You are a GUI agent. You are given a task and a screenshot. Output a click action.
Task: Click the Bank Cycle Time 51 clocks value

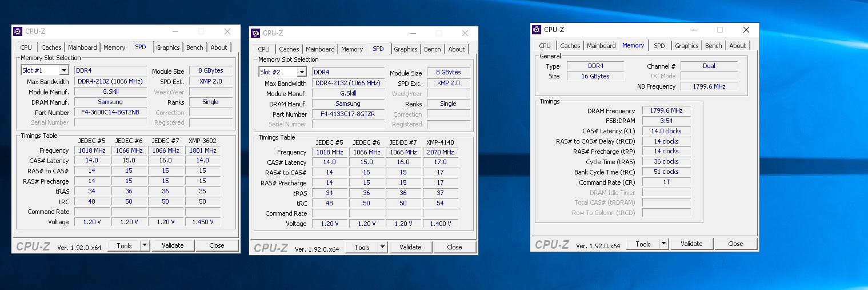tap(666, 172)
